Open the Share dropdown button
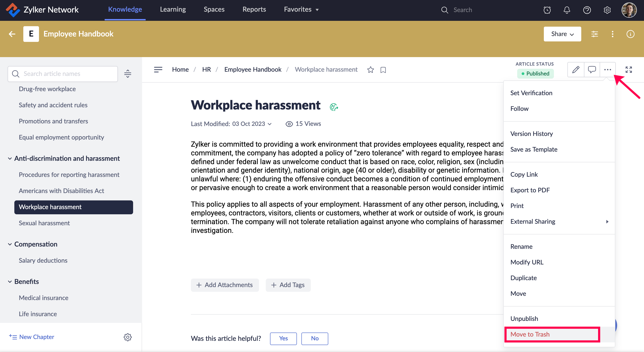644x352 pixels. pos(562,34)
